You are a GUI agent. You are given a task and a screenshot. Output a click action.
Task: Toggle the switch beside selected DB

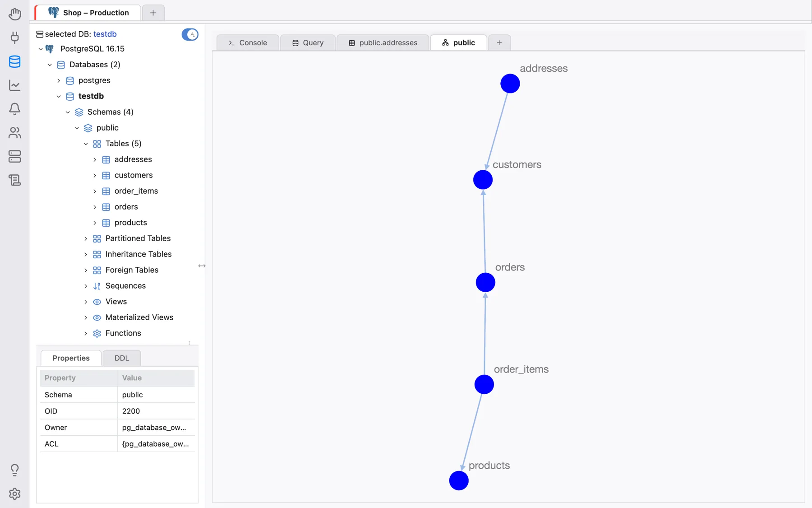190,34
